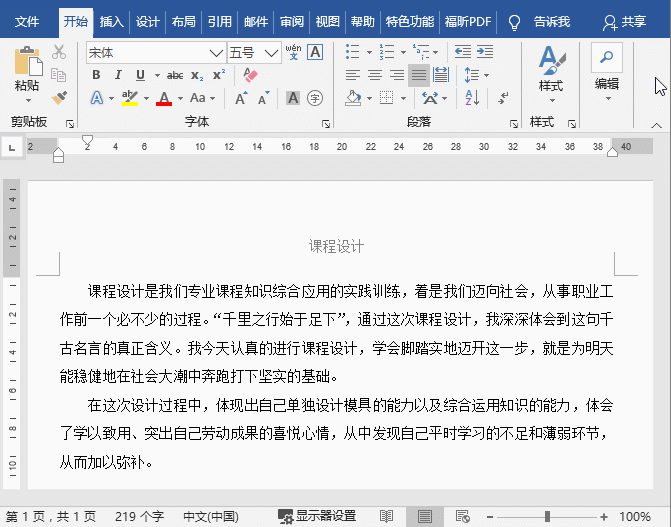The height and width of the screenshot is (527, 671).
Task: Select the Format Painter brush icon
Action: pos(59,98)
